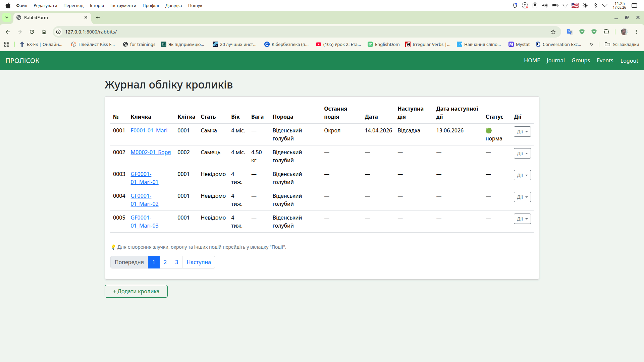Open the browser three-dot menu
Image resolution: width=644 pixels, height=362 pixels.
636,32
